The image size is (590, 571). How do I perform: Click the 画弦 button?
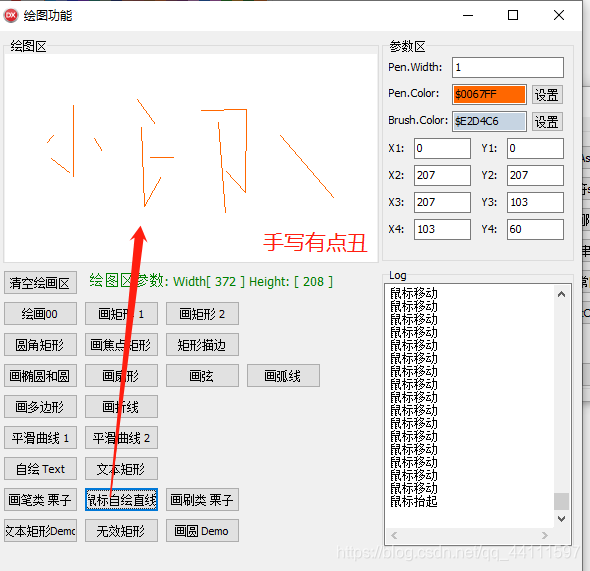tap(202, 375)
